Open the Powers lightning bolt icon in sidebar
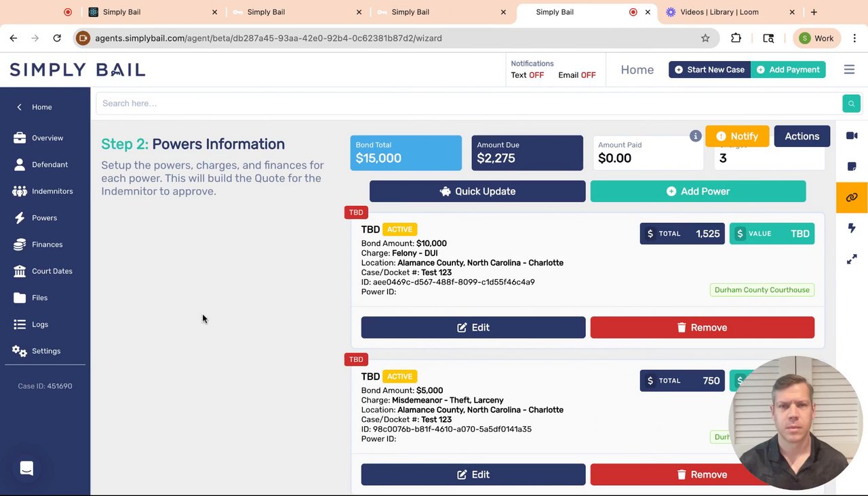Screen dimensions: 868x496 point(20,218)
